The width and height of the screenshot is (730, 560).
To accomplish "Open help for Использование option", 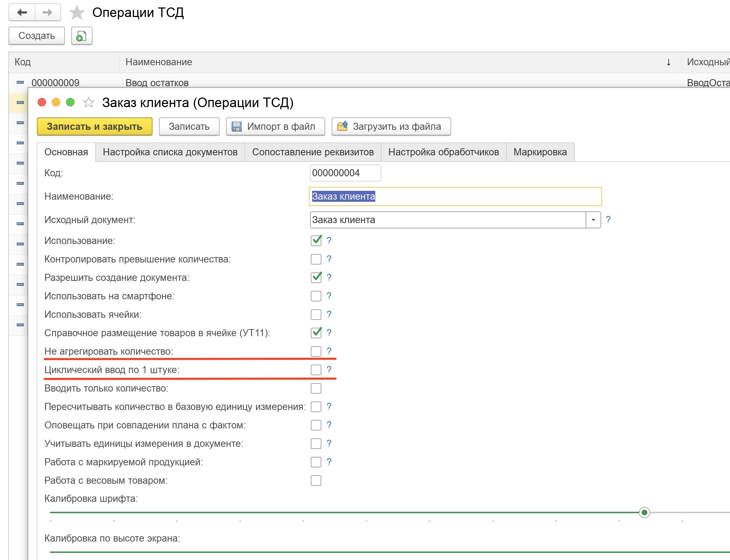I will coord(329,240).
